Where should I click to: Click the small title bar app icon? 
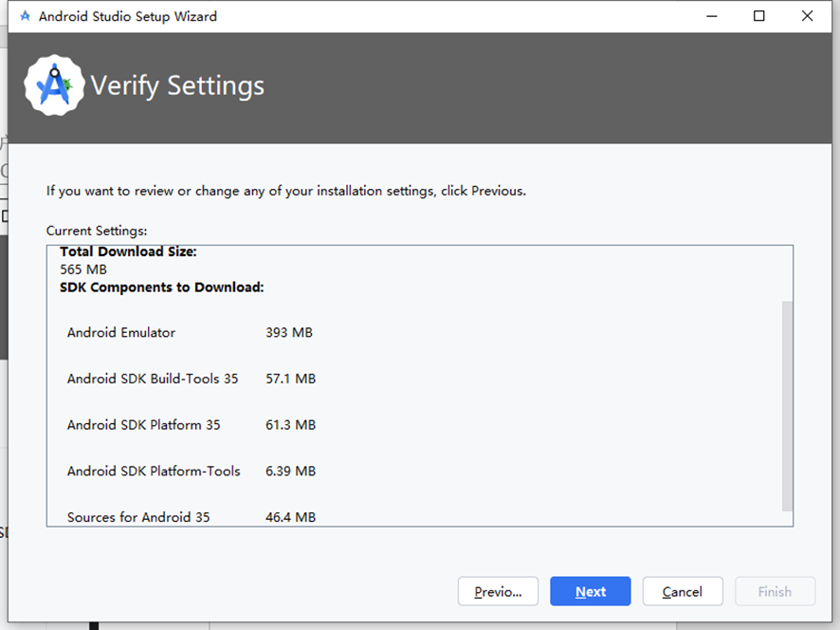point(25,16)
